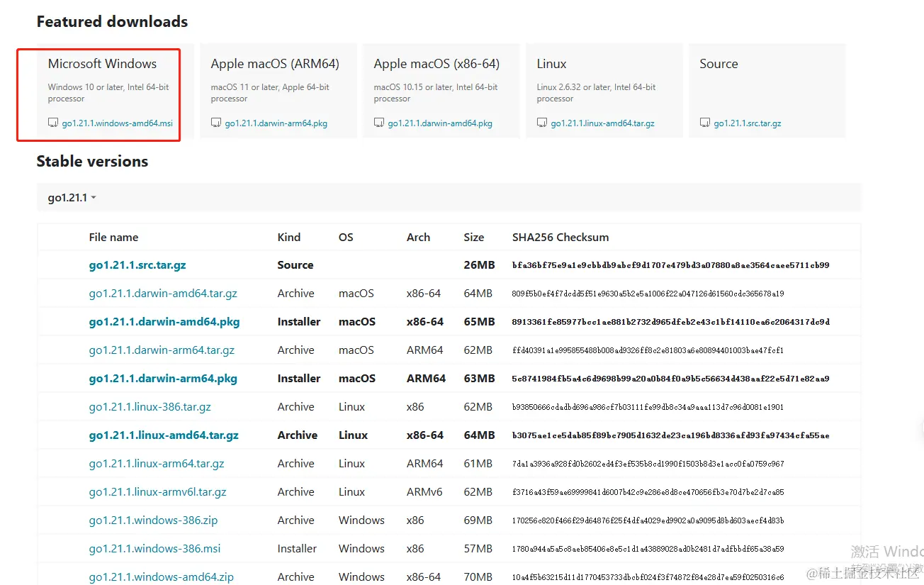Select the Apple macOS (ARM64) card title
Image resolution: width=924 pixels, height=585 pixels.
pyautogui.click(x=275, y=64)
